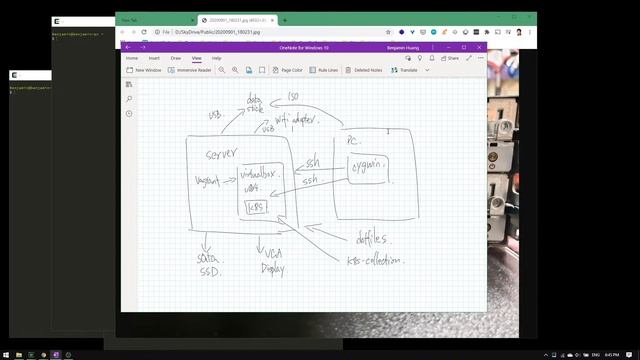
Task: Click the Translate button in OneNote
Action: (404, 70)
